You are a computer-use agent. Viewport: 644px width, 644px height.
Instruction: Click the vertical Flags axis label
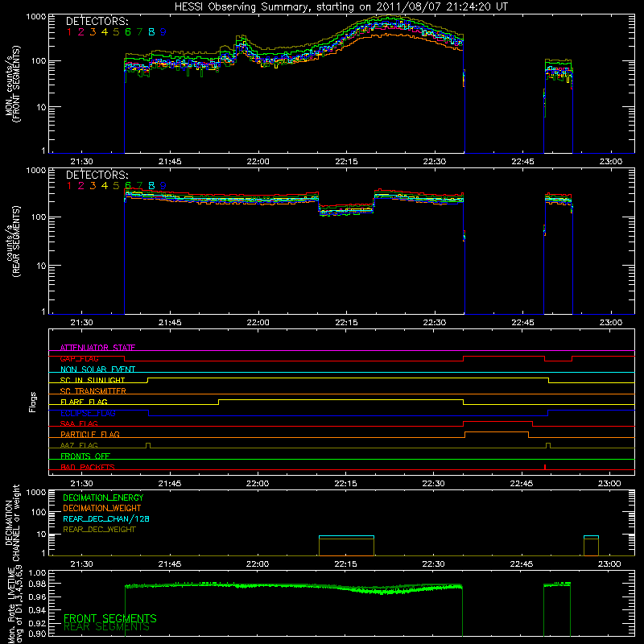[x=33, y=402]
